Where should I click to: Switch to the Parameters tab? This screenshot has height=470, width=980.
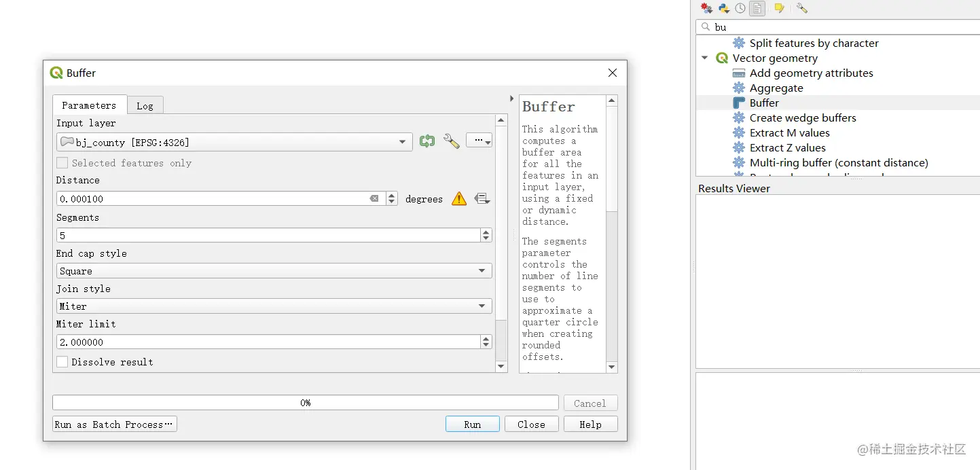click(x=89, y=105)
